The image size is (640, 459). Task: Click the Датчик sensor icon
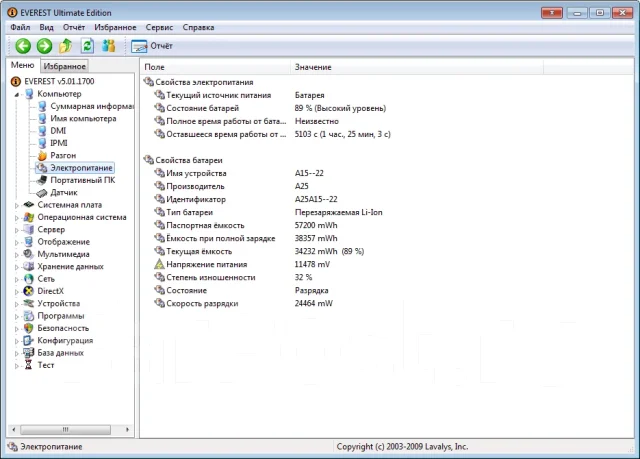click(x=42, y=193)
